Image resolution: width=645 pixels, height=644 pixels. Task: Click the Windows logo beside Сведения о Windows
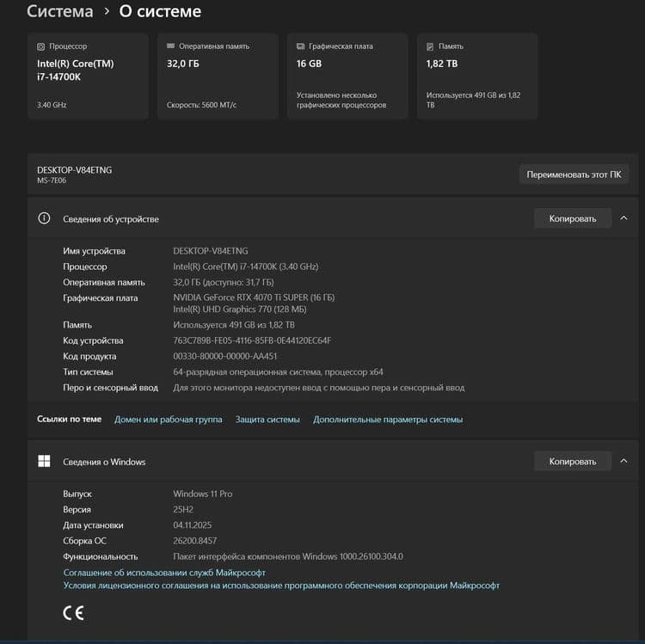click(44, 461)
